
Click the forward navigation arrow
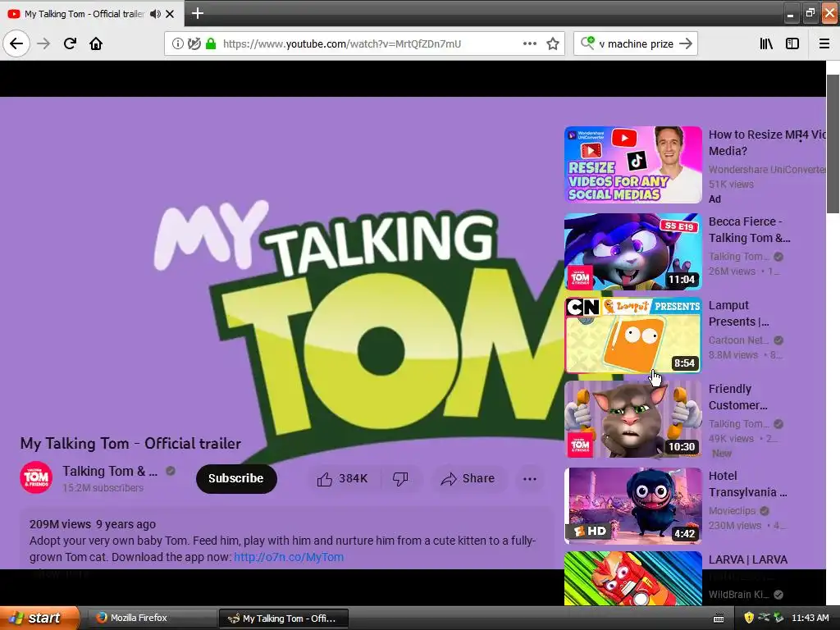tap(43, 43)
